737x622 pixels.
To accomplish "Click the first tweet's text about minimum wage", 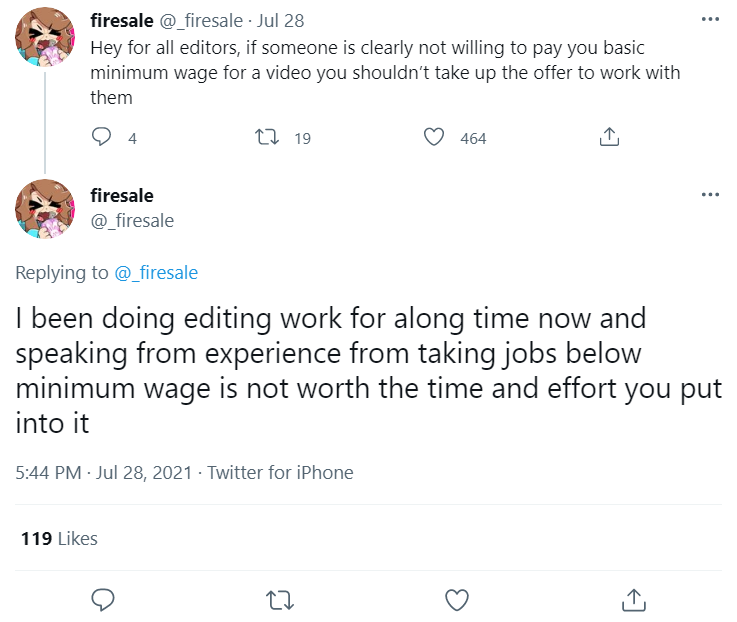I will coord(385,73).
